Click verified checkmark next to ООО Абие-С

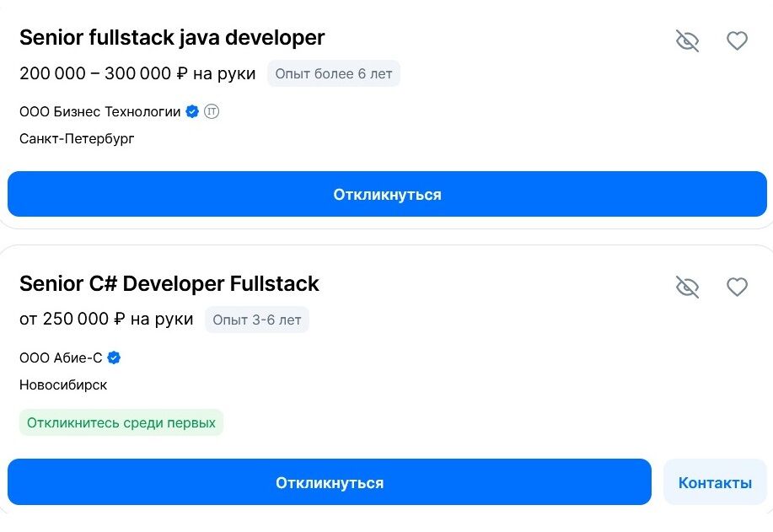pos(114,357)
